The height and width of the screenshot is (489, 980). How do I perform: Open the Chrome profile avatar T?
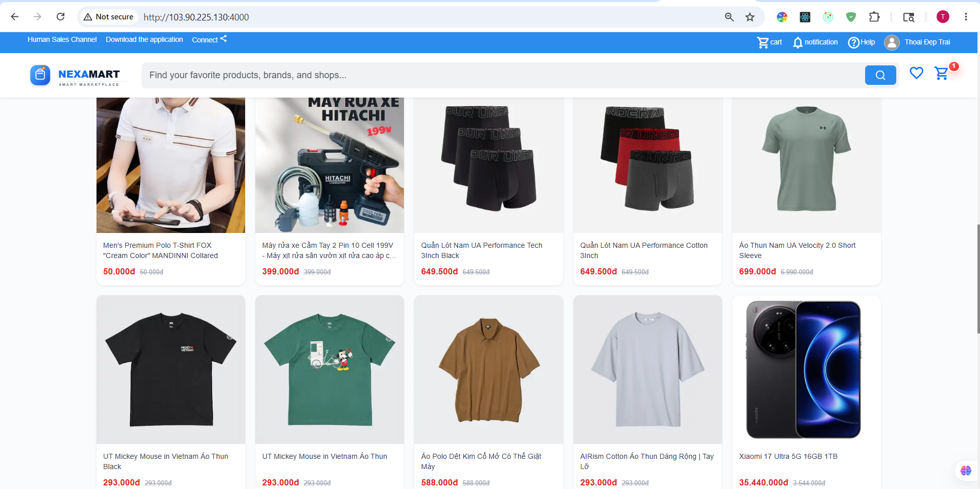pyautogui.click(x=943, y=17)
